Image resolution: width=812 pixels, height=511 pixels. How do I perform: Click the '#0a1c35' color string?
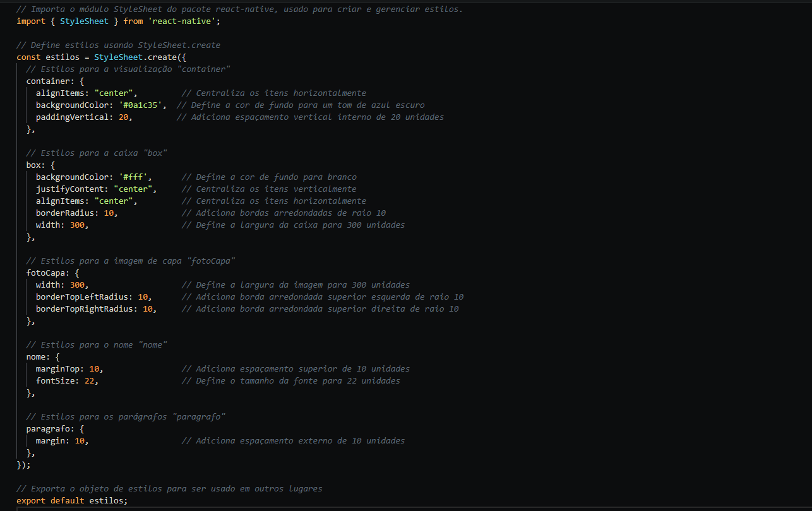142,105
